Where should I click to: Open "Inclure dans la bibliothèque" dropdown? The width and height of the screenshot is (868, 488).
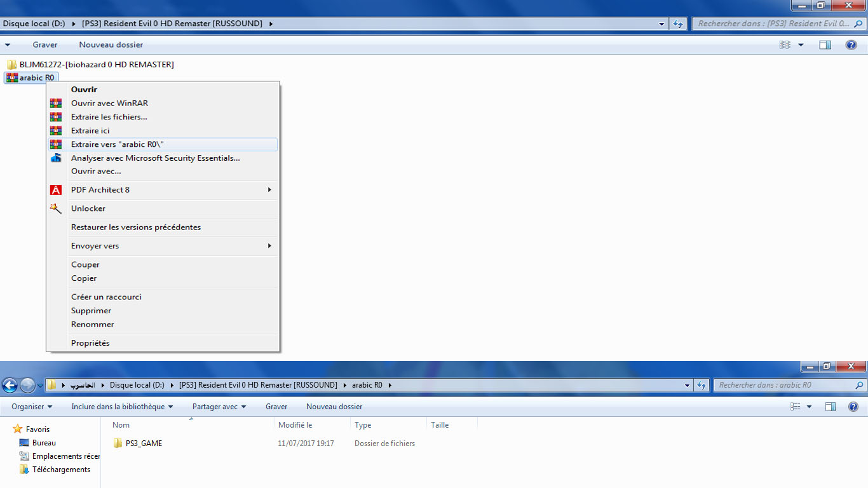pos(122,407)
